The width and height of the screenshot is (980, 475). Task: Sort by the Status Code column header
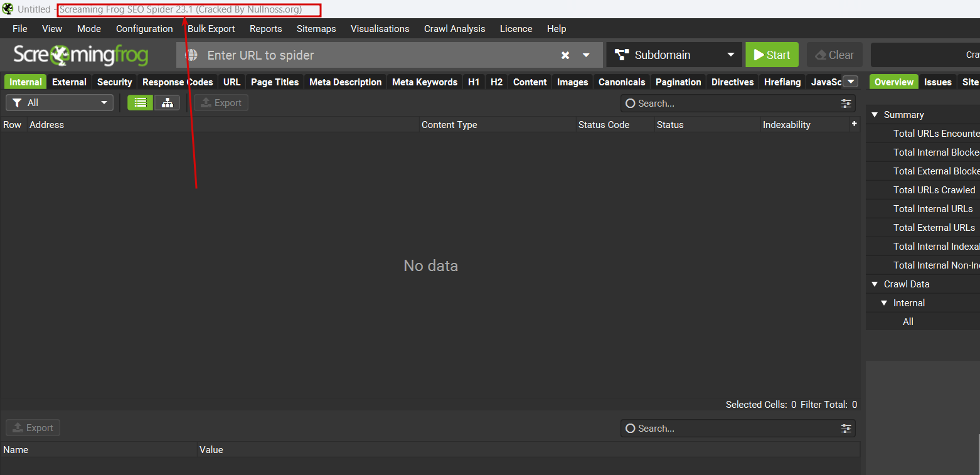pos(615,125)
